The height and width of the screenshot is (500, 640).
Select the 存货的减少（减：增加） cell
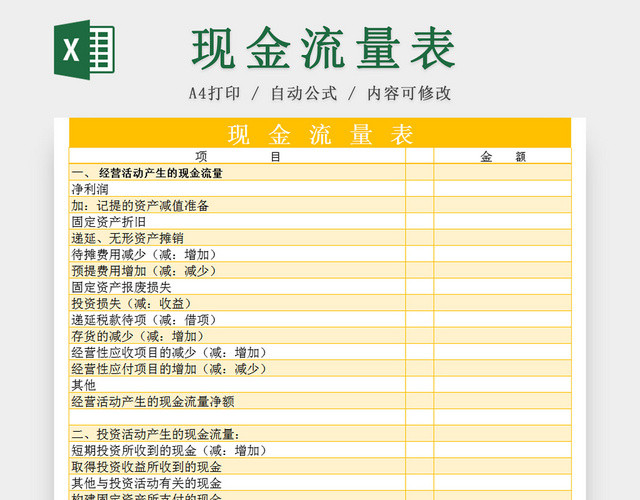(237, 336)
